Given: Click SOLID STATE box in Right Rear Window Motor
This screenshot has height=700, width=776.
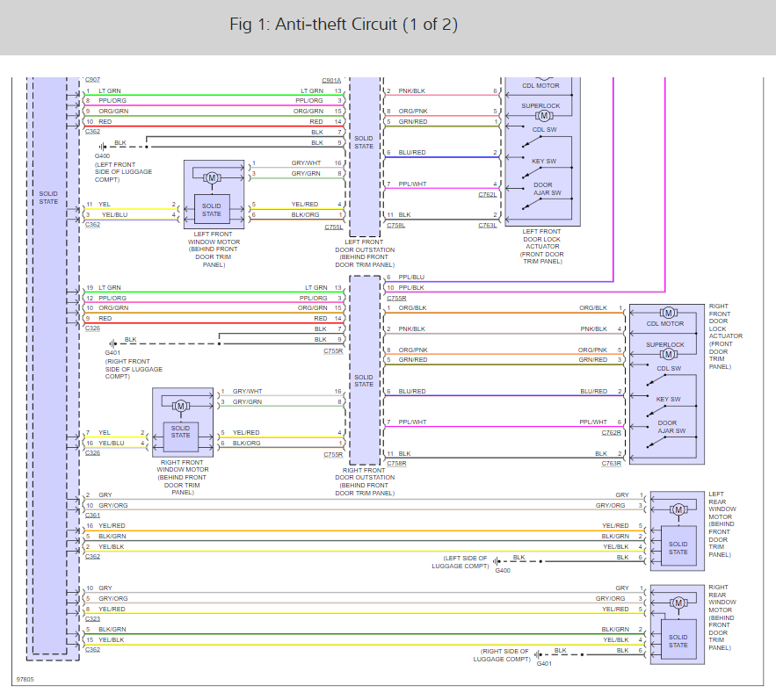Looking at the screenshot, I should (678, 641).
